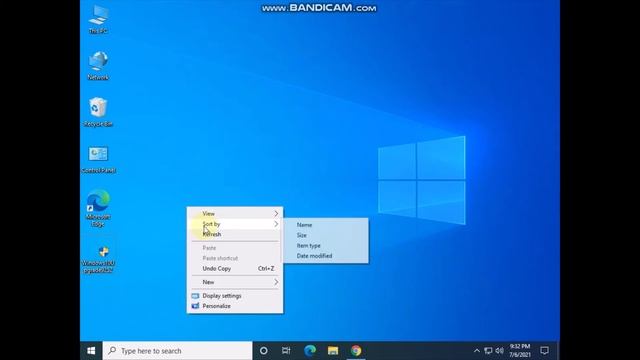Select Sort by in context menu
Image resolution: width=640 pixels, height=360 pixels.
(x=235, y=224)
